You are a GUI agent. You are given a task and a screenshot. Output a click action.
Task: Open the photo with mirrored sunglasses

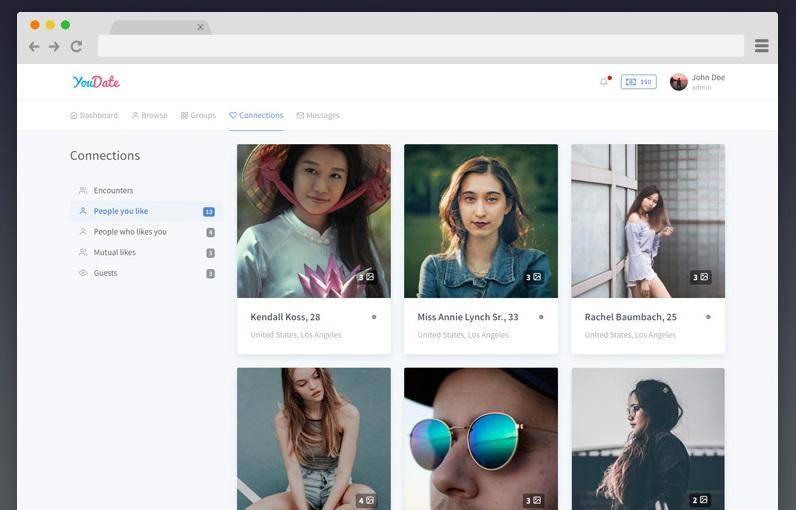click(481, 439)
